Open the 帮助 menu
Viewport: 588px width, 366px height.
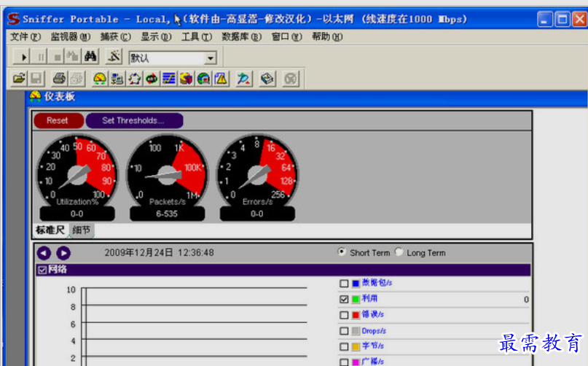pos(327,36)
